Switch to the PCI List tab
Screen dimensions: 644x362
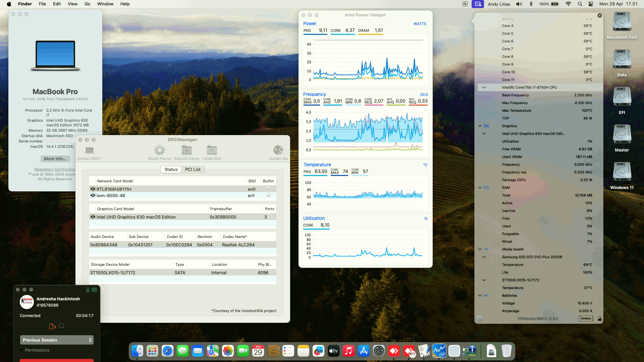coord(193,169)
